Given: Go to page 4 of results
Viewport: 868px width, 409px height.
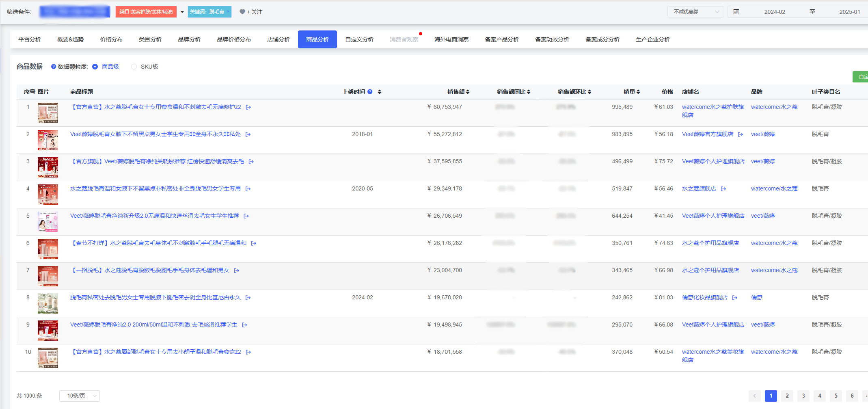Looking at the screenshot, I should pyautogui.click(x=820, y=396).
